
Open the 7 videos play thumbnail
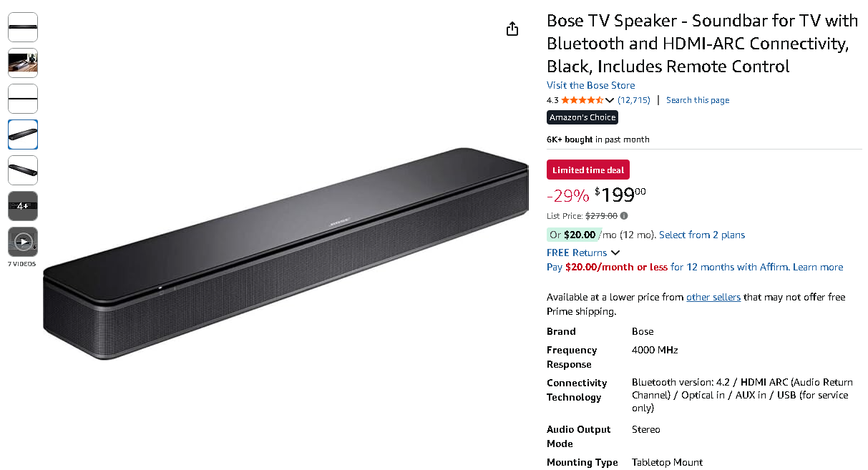[23, 242]
